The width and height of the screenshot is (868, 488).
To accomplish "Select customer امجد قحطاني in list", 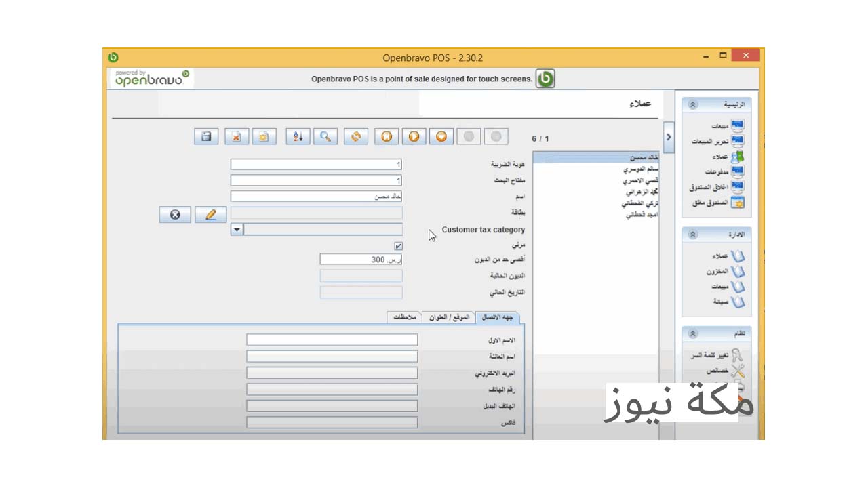I will pyautogui.click(x=596, y=214).
